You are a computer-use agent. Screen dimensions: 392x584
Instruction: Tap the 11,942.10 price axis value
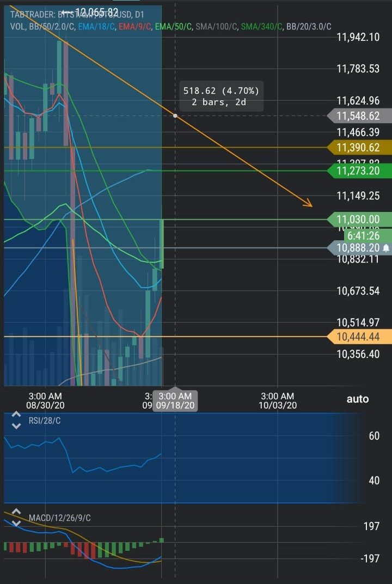pyautogui.click(x=358, y=37)
